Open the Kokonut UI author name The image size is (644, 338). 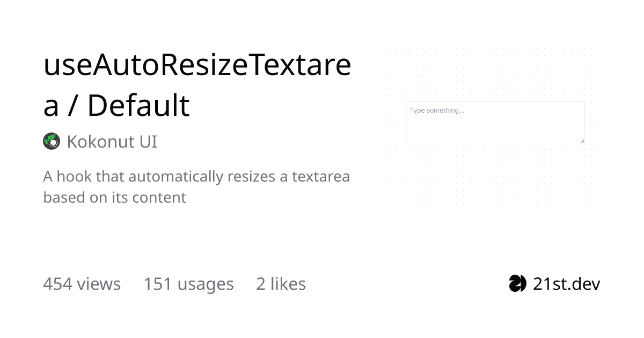[112, 142]
